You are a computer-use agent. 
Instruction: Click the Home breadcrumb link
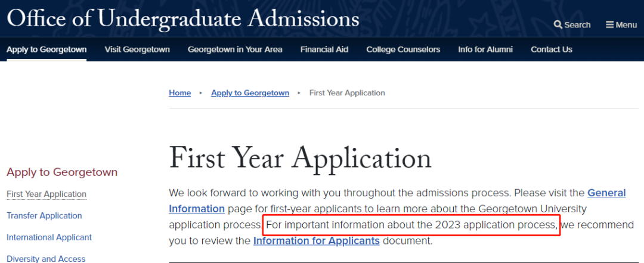coord(180,93)
